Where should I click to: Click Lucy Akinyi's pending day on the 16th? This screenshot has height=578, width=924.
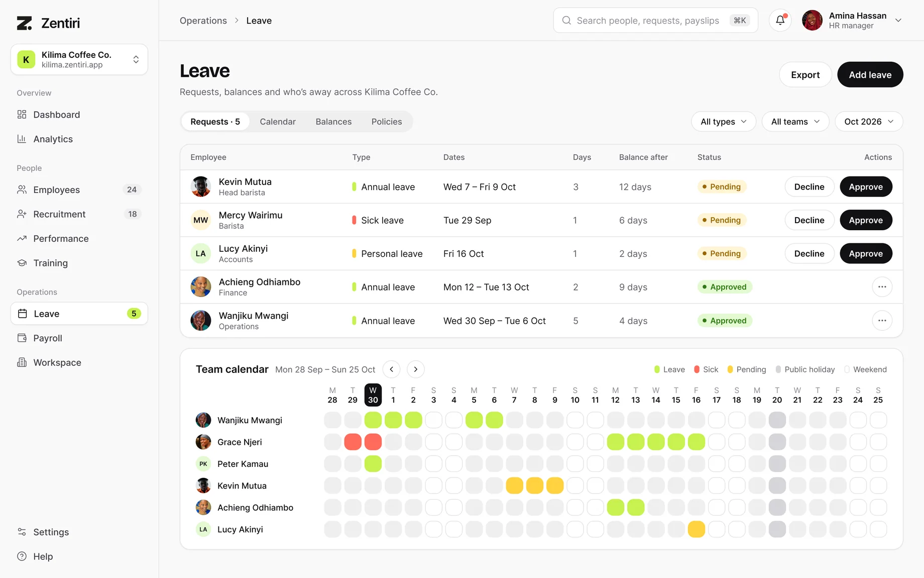(696, 529)
